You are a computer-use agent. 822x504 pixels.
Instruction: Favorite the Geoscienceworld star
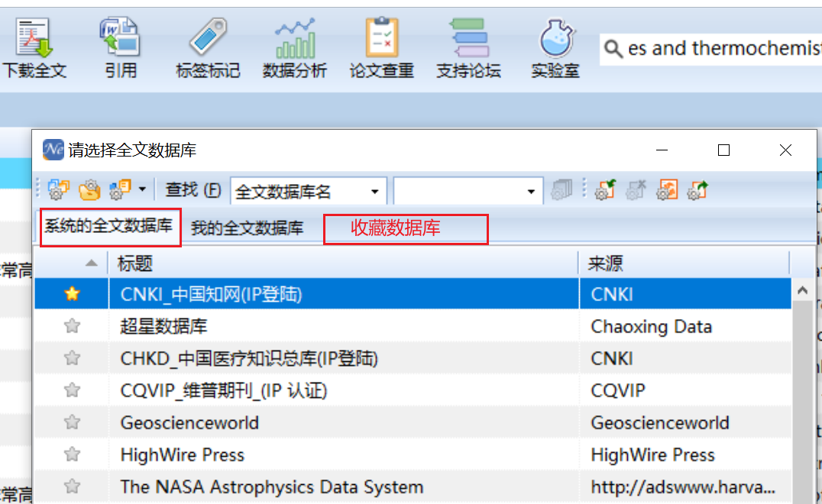(x=72, y=422)
